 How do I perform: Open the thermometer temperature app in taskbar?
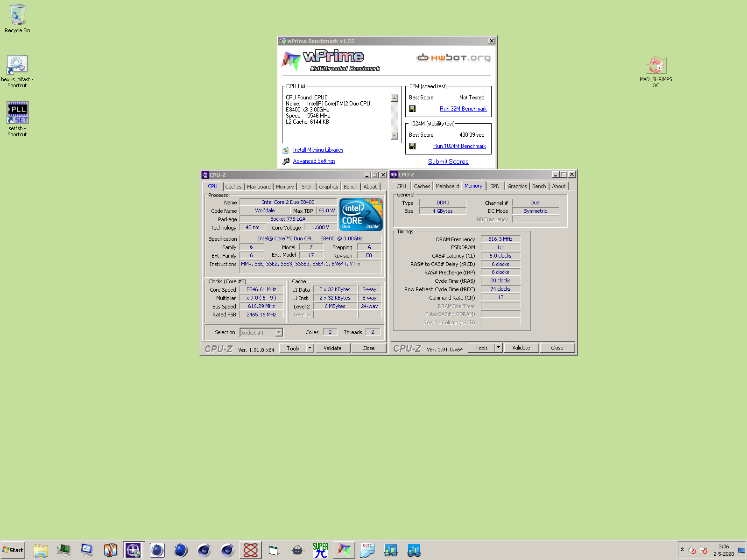click(x=110, y=550)
